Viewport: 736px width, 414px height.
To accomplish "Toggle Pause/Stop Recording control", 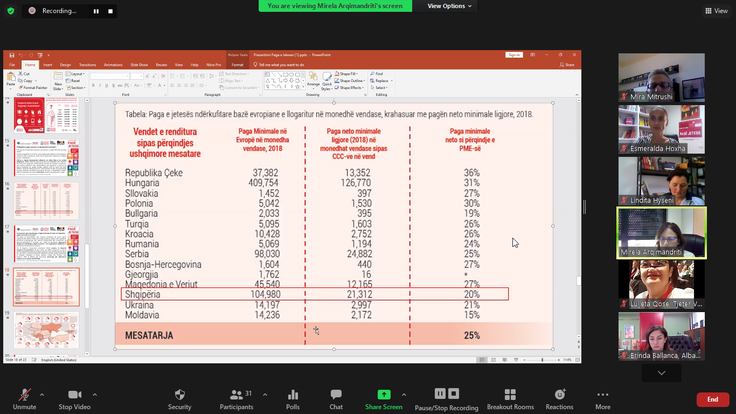I will click(446, 395).
